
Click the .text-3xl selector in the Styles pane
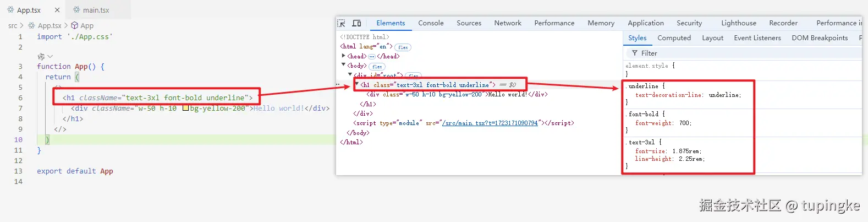[641, 142]
